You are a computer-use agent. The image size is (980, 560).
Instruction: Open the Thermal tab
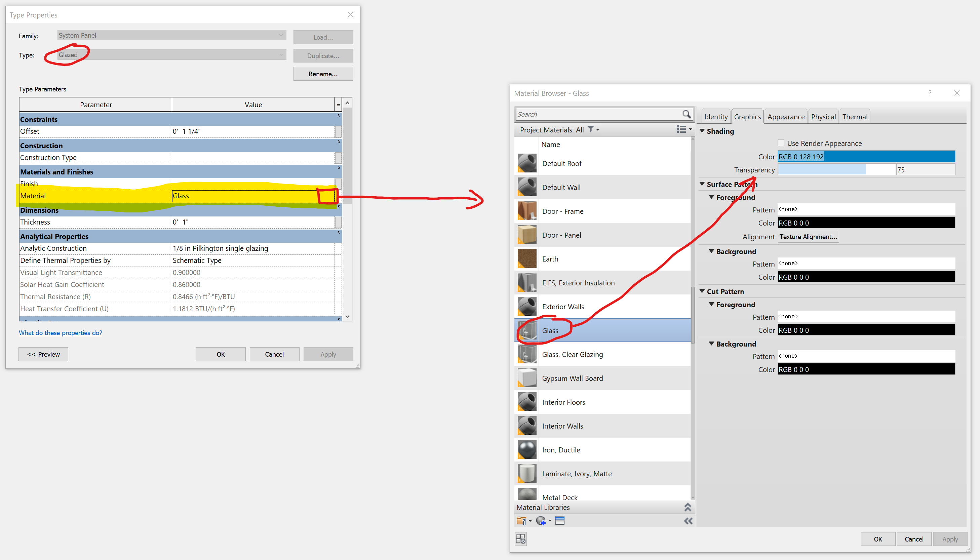click(x=854, y=117)
